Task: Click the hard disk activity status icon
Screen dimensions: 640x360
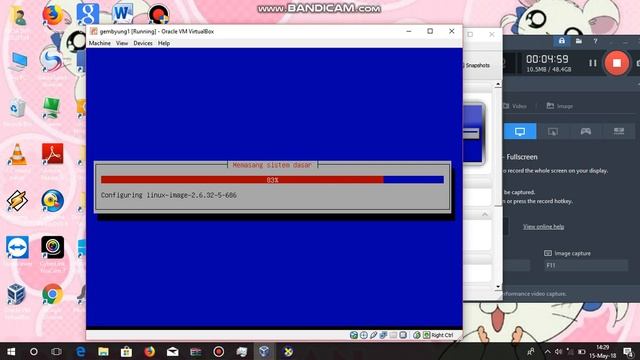Action: tap(354, 335)
